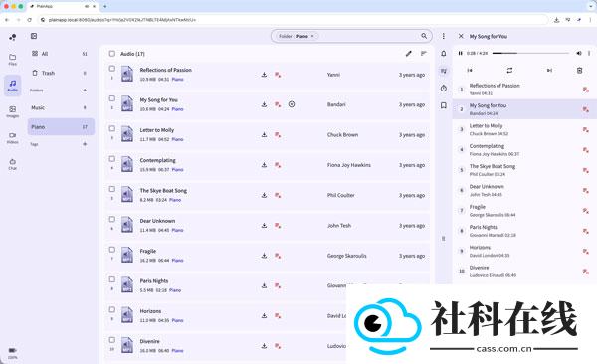The height and width of the screenshot is (364, 597).
Task: Select the PlainApp browser tab
Action: 63,7
